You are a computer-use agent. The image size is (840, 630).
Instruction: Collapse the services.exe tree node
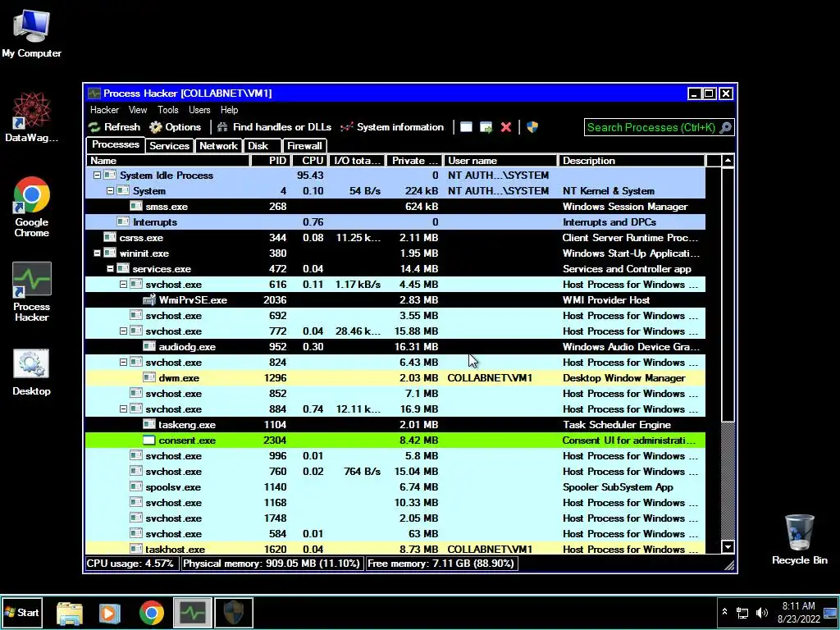[x=110, y=269]
